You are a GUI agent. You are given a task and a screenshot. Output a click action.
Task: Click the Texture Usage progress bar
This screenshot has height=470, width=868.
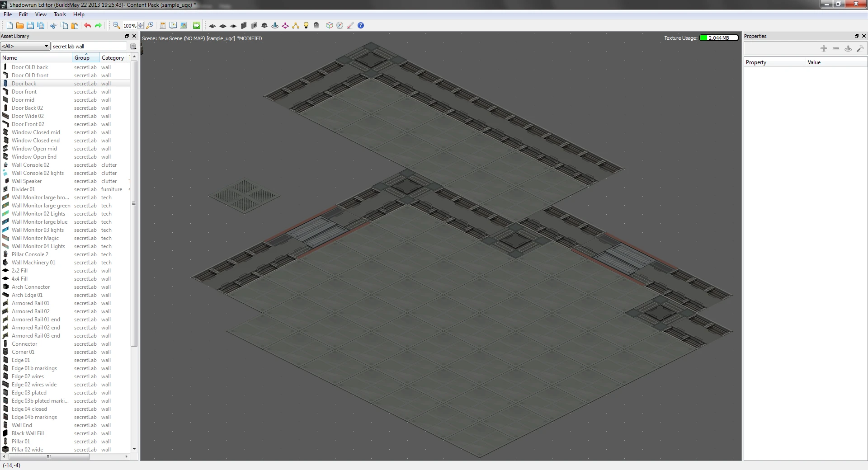tap(719, 38)
